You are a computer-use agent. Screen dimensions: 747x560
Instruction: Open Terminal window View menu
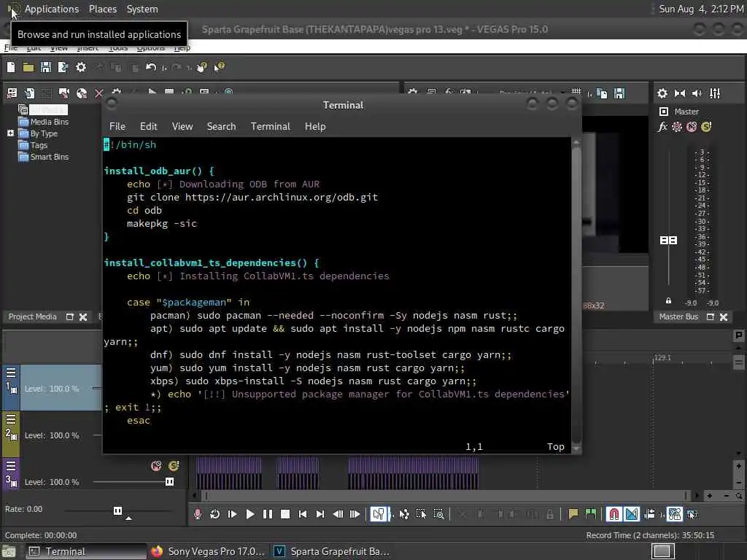point(182,126)
